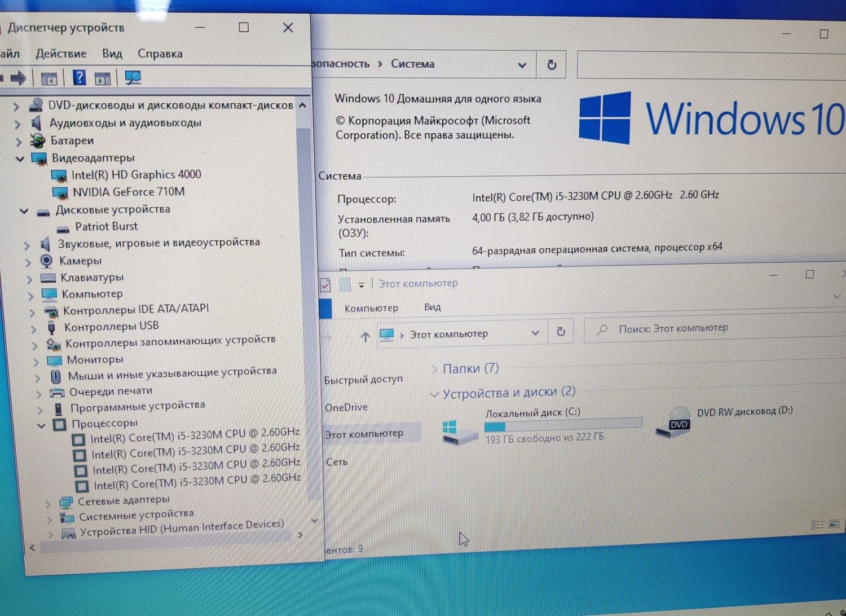Switch Explorer to large icons view
Screen dimensions: 846x616
coord(834,524)
